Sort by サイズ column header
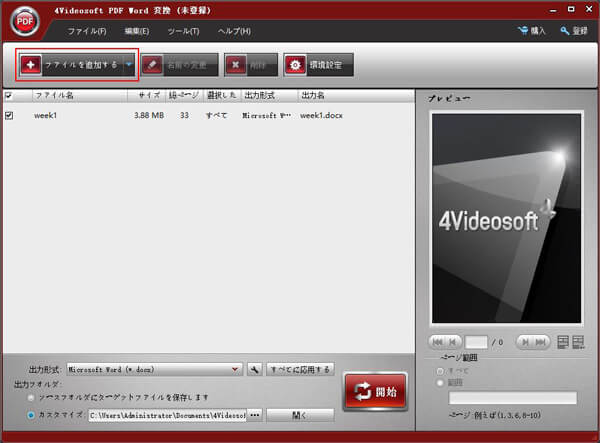Image resolution: width=600 pixels, height=443 pixels. click(x=147, y=95)
